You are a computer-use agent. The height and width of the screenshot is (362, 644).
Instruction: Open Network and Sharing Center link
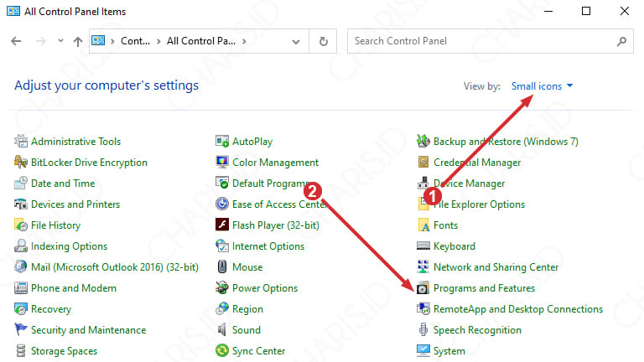coord(496,267)
